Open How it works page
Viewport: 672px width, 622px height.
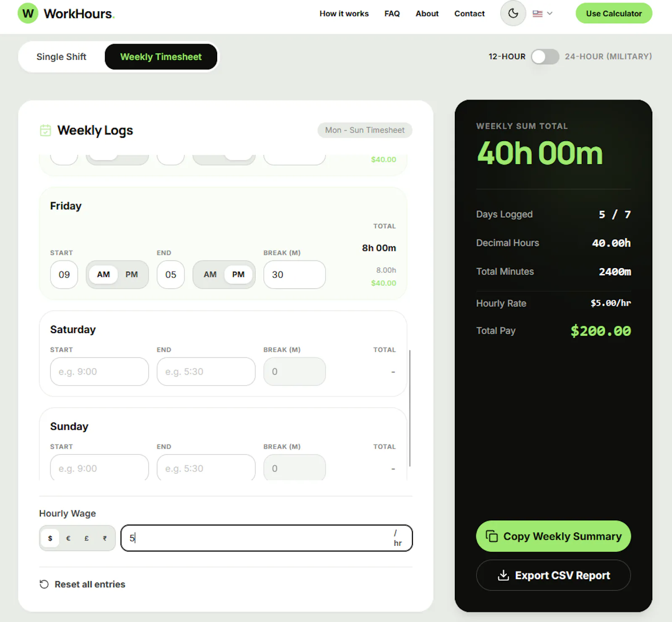(x=344, y=13)
